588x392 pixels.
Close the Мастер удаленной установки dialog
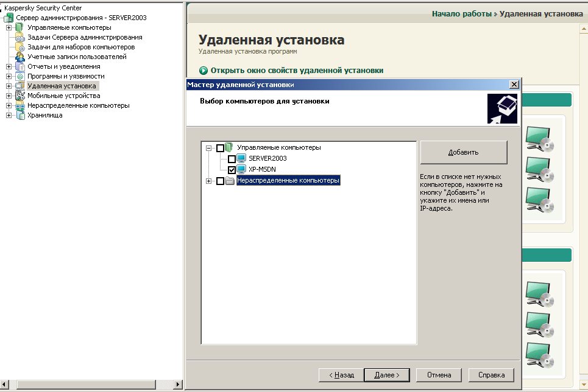point(514,85)
